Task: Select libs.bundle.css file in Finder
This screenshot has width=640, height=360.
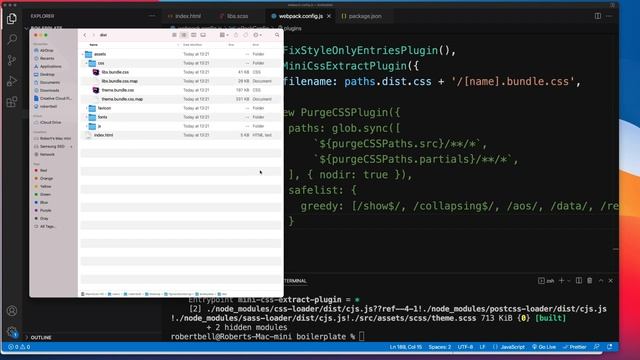Action: point(181,72)
